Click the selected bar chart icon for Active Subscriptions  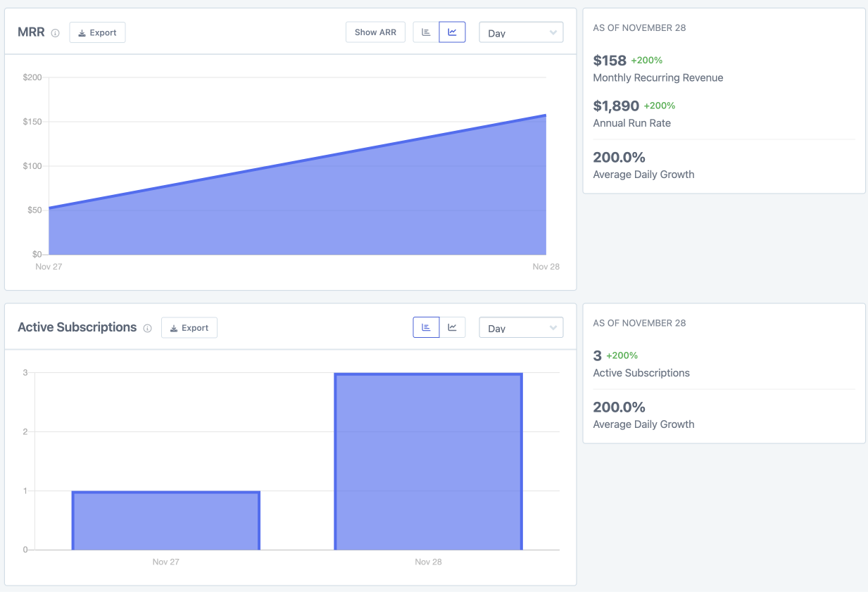point(426,327)
